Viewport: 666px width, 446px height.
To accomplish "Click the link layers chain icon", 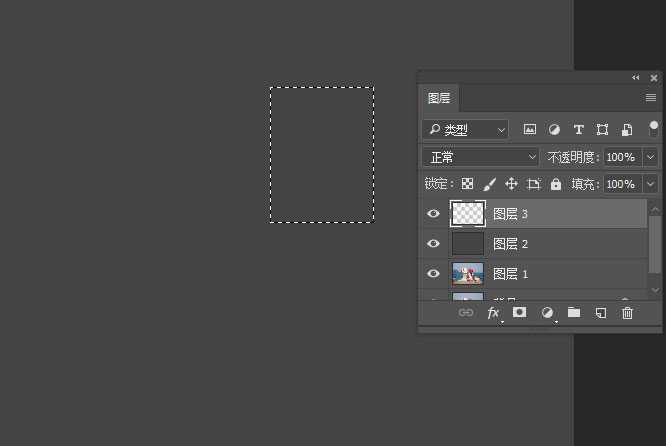I will [x=466, y=313].
